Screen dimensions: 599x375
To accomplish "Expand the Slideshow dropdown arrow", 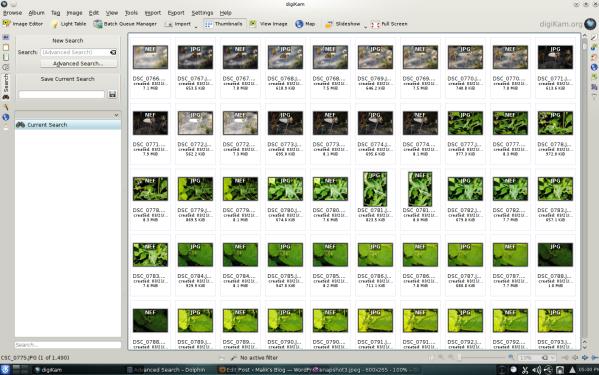I will [365, 27].
